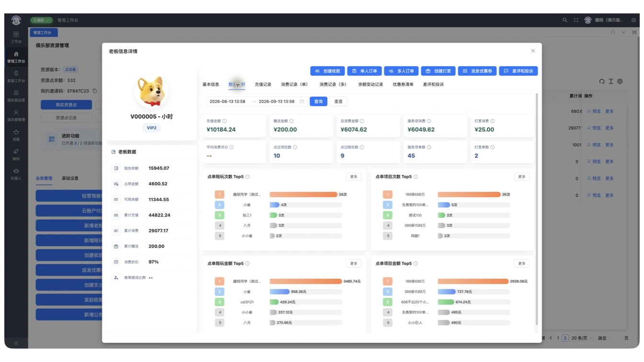The image size is (644, 362).
Task: Click 重置 button
Action: click(x=338, y=102)
